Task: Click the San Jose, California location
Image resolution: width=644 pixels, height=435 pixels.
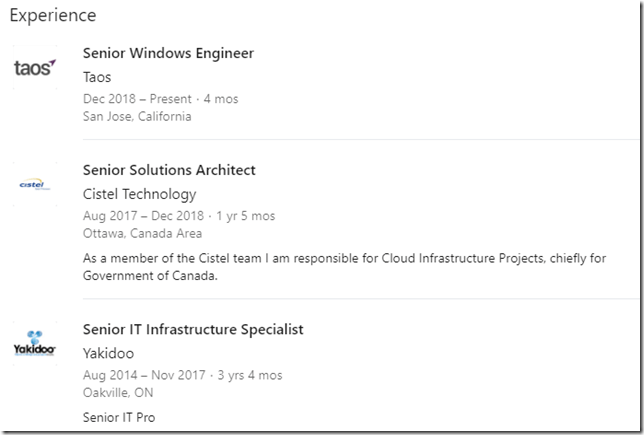Action: 137,116
